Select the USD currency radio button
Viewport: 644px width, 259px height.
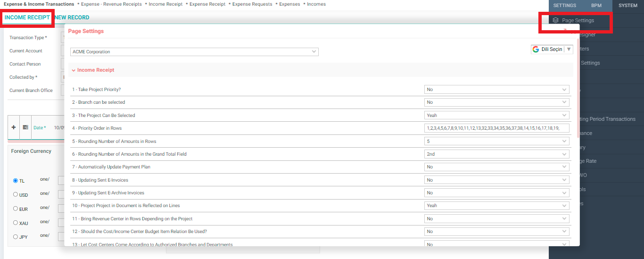coord(16,194)
